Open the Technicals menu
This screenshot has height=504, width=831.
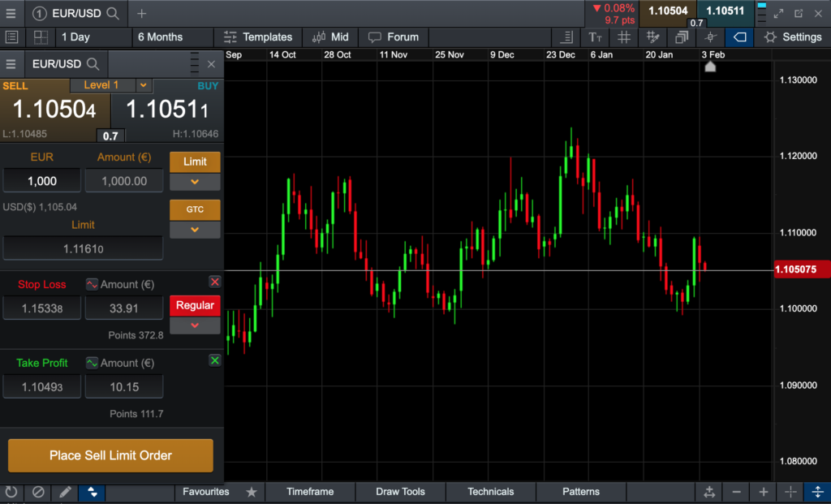(x=490, y=492)
